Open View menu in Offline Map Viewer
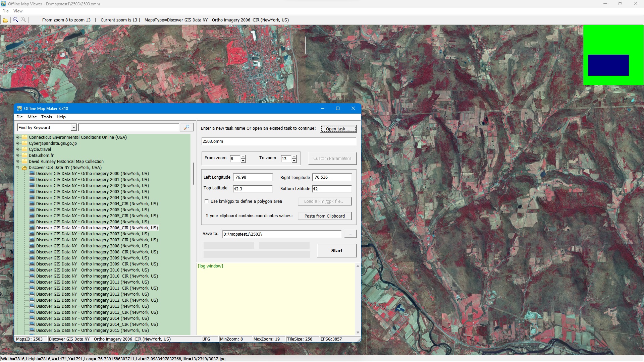This screenshot has height=362, width=644. coord(18,11)
